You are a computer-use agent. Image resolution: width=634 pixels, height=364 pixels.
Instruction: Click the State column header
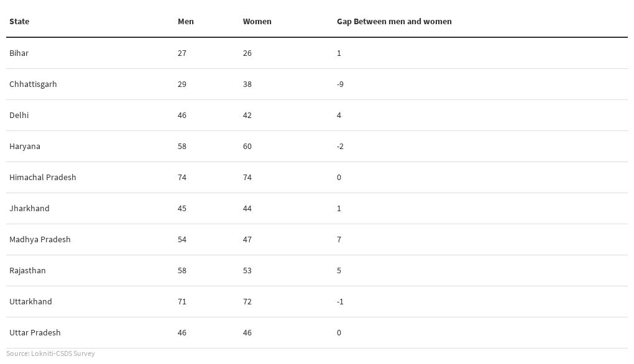tap(19, 21)
